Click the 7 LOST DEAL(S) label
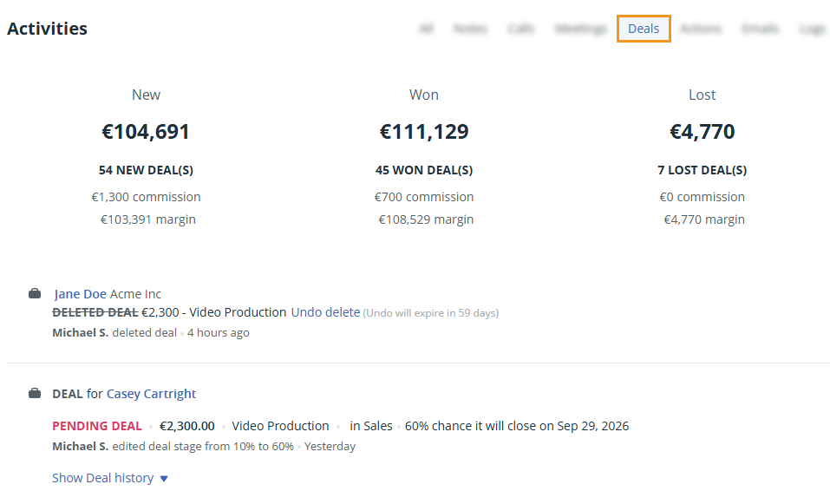 pyautogui.click(x=703, y=171)
